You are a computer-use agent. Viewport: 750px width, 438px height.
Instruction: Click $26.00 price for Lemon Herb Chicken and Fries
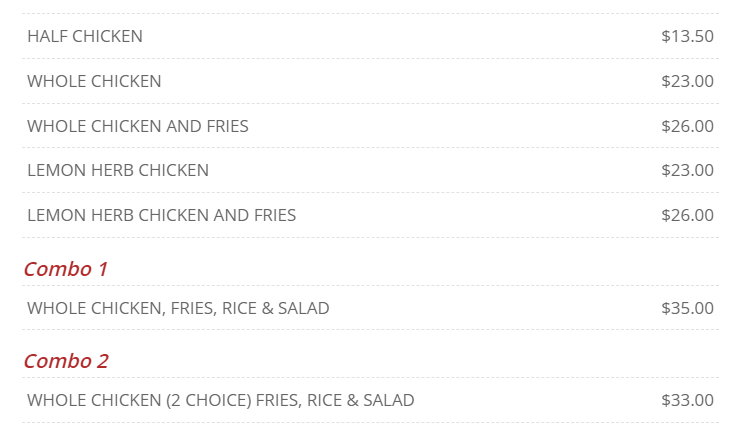tap(687, 215)
